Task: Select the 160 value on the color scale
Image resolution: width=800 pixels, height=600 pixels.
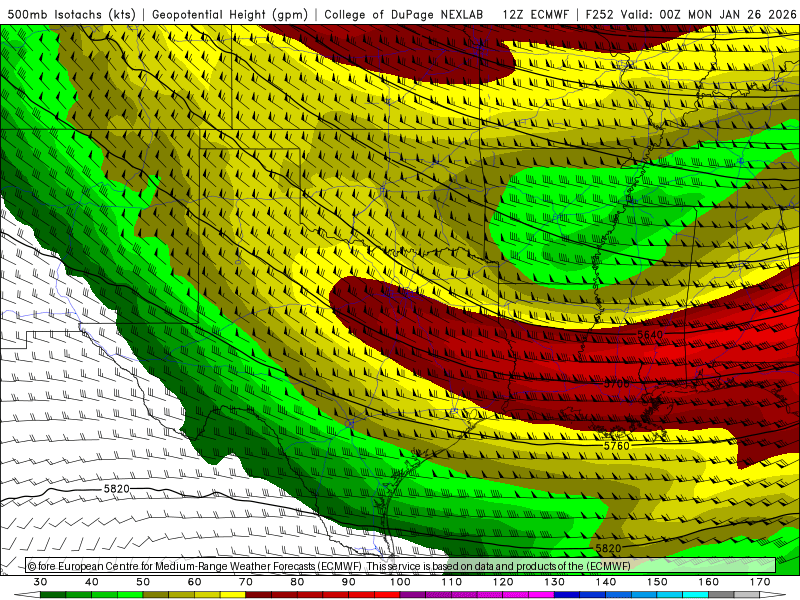Action: tap(709, 582)
